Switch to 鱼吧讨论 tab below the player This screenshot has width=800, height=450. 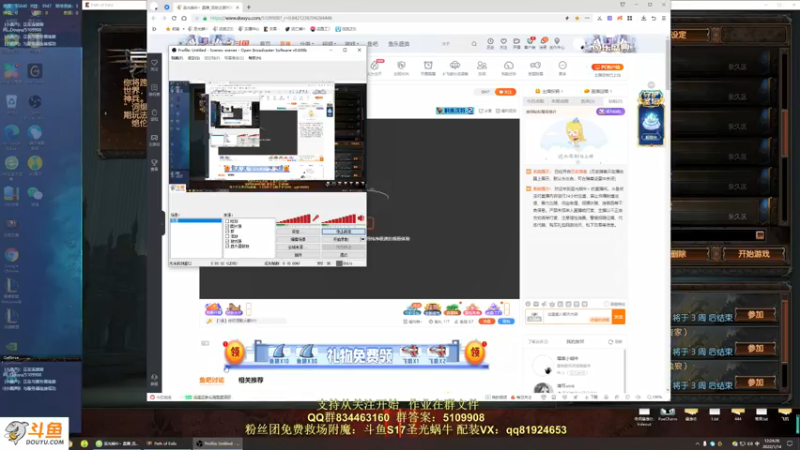pyautogui.click(x=211, y=380)
